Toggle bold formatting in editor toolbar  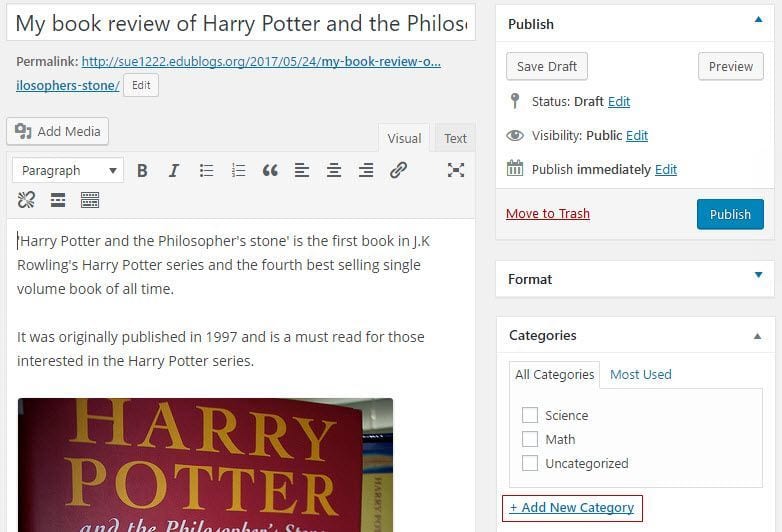(x=142, y=171)
